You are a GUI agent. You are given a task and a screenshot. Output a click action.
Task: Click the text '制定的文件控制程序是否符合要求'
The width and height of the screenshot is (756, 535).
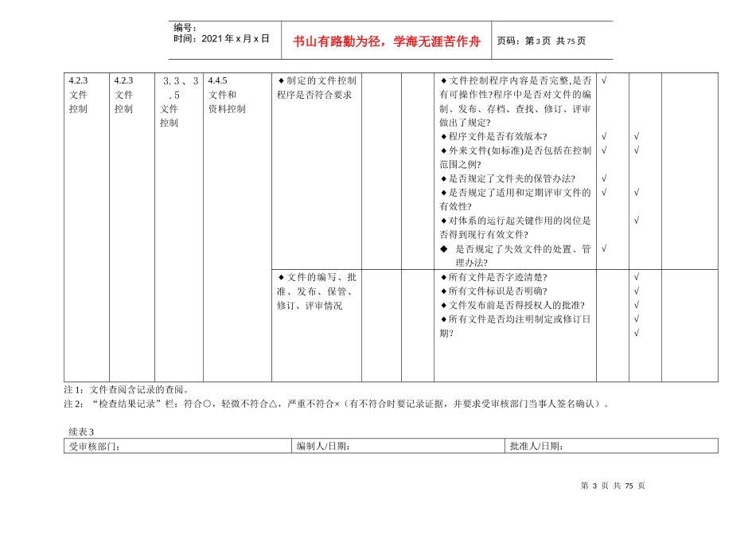(x=316, y=88)
